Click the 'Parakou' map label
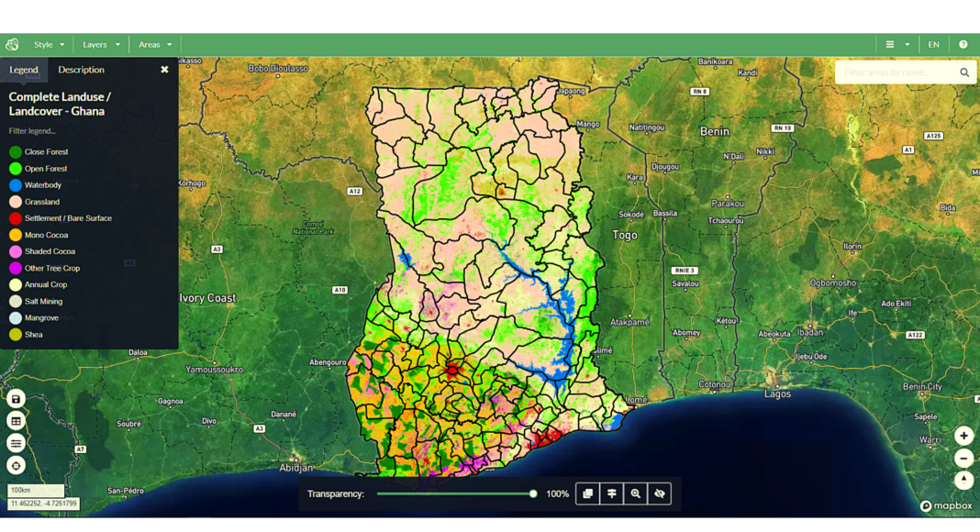 pos(728,204)
